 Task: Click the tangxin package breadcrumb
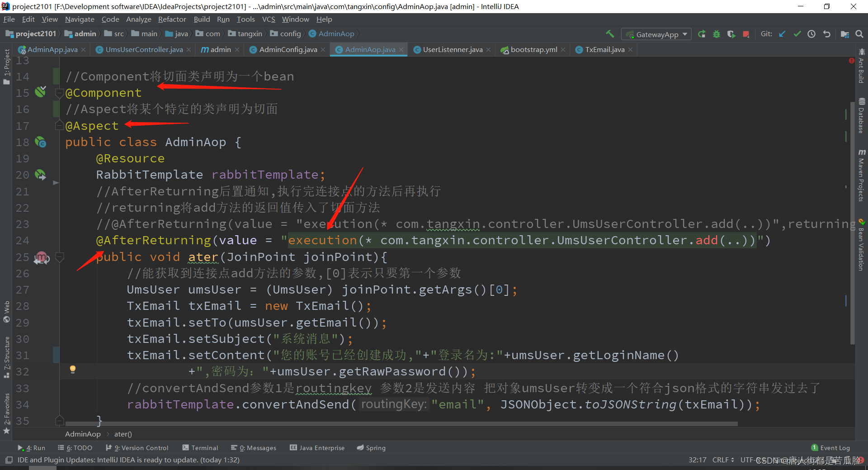tap(245, 34)
